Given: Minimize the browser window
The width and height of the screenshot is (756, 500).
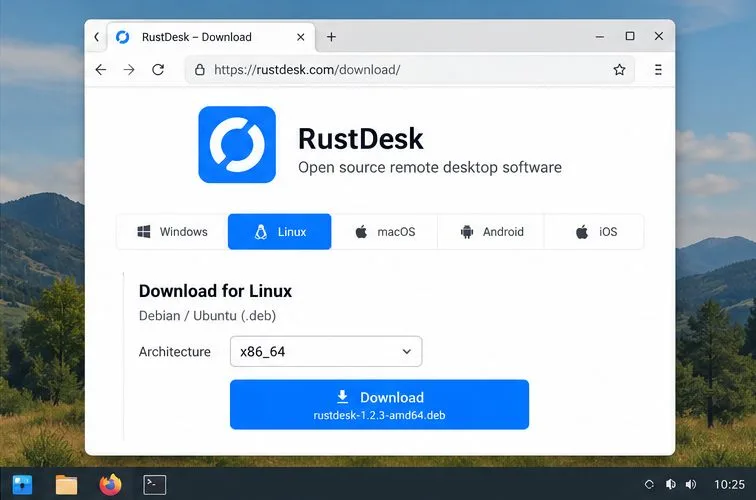Looking at the screenshot, I should pyautogui.click(x=600, y=37).
